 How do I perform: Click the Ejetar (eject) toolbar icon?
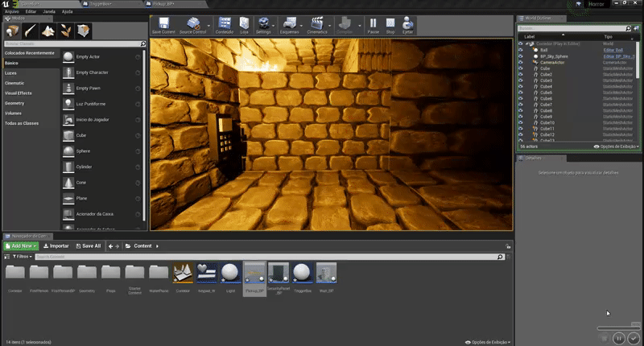[407, 25]
